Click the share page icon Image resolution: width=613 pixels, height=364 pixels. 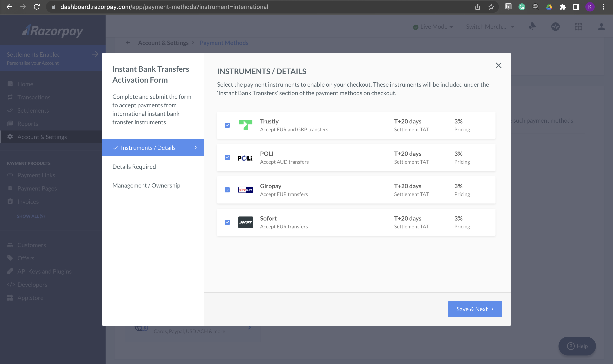(477, 7)
